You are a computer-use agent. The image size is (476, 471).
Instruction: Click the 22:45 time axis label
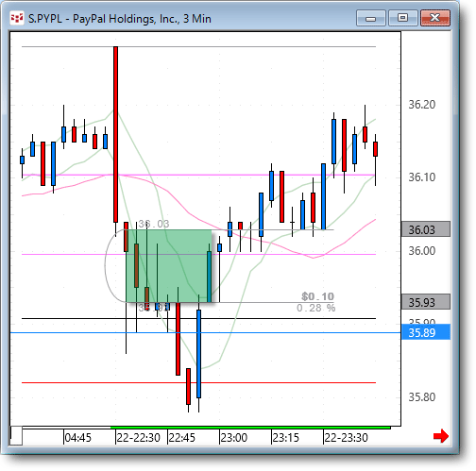click(182, 438)
